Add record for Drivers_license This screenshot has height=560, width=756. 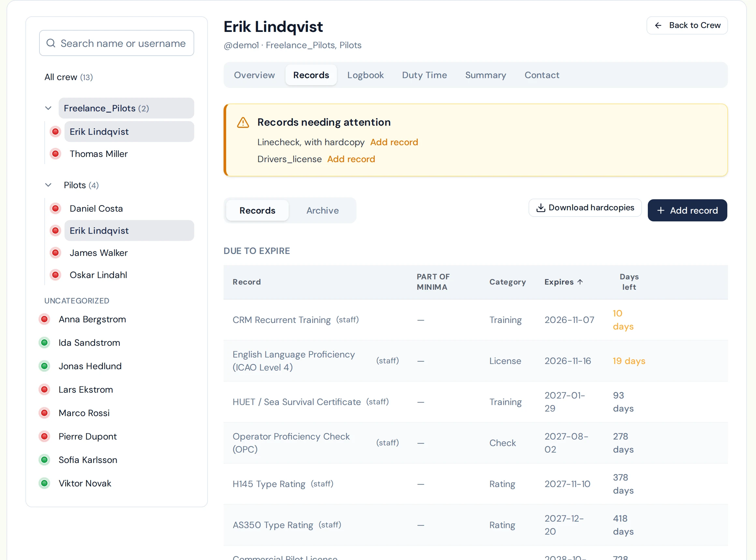(351, 159)
